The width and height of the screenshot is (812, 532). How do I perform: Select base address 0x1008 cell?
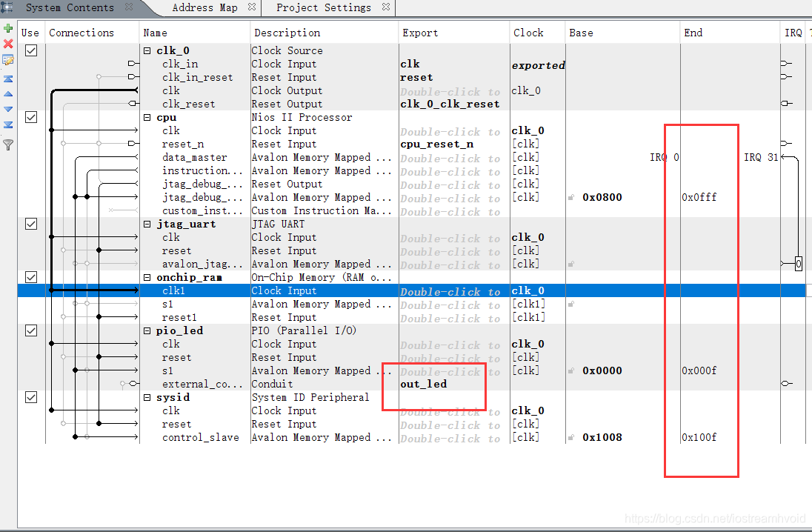pos(602,438)
